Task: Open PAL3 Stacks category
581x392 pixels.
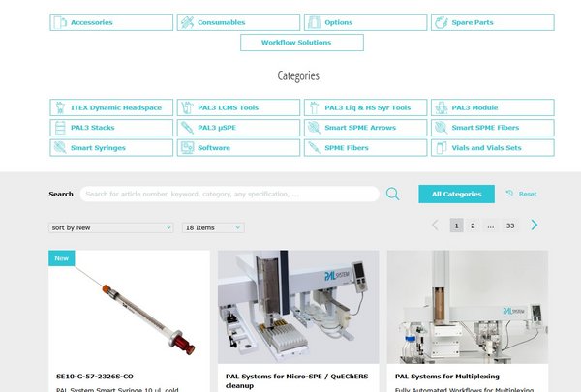Action: 111,128
